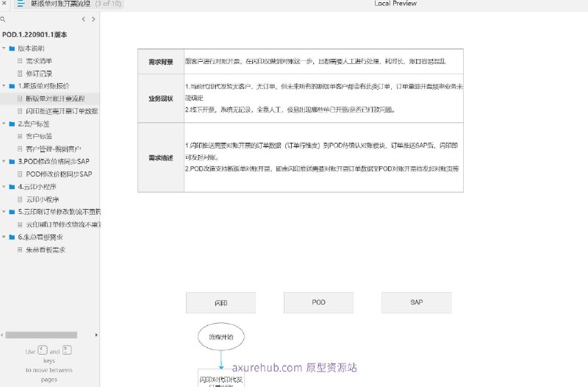This screenshot has height=387, width=588.
Task: Close the sitemap sidebar with X icon
Action: coord(4,3)
